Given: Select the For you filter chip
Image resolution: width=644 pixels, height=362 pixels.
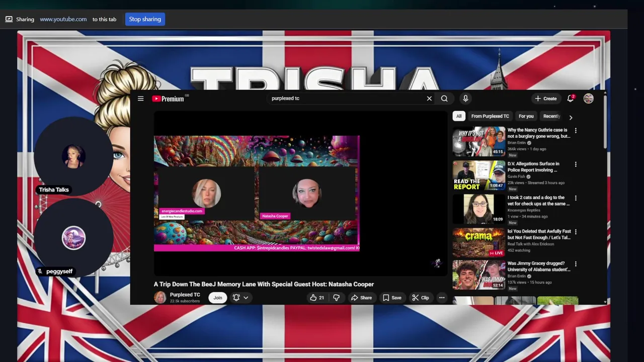Looking at the screenshot, I should click(x=526, y=116).
